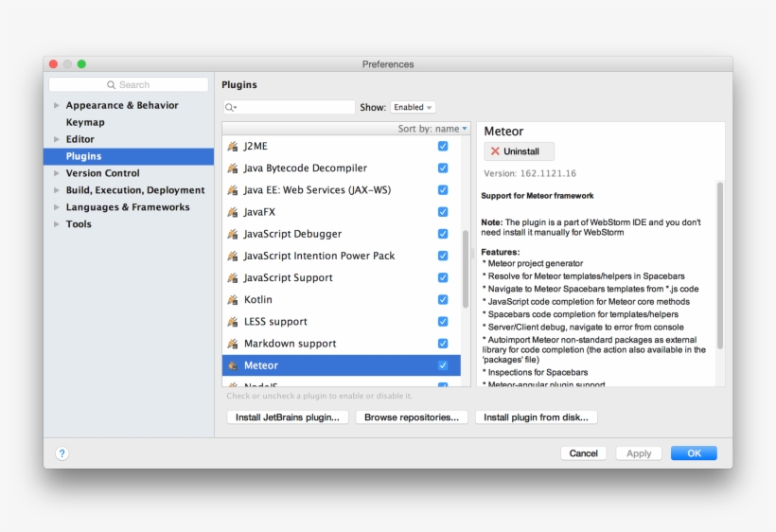Screen dimensions: 776x532
Task: Toggle LESS support checkbox
Action: tap(443, 322)
